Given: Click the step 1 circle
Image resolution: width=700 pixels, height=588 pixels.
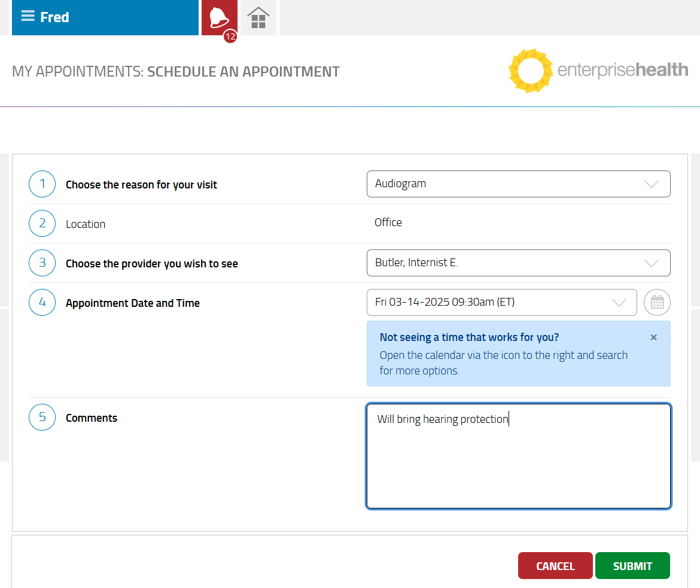Looking at the screenshot, I should coord(42,184).
